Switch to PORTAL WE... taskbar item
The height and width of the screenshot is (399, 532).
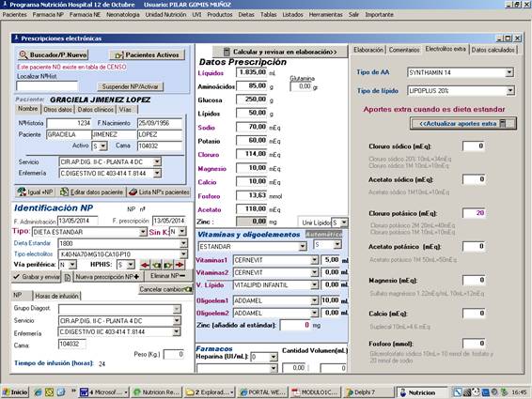[x=262, y=392]
